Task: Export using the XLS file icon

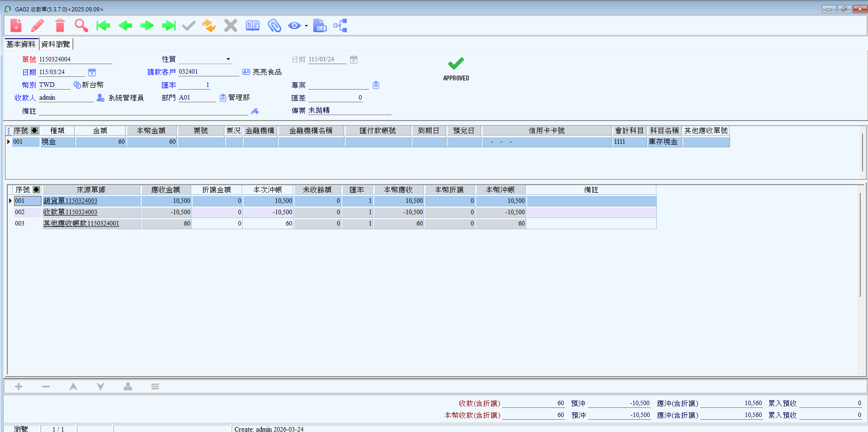Action: (x=320, y=25)
